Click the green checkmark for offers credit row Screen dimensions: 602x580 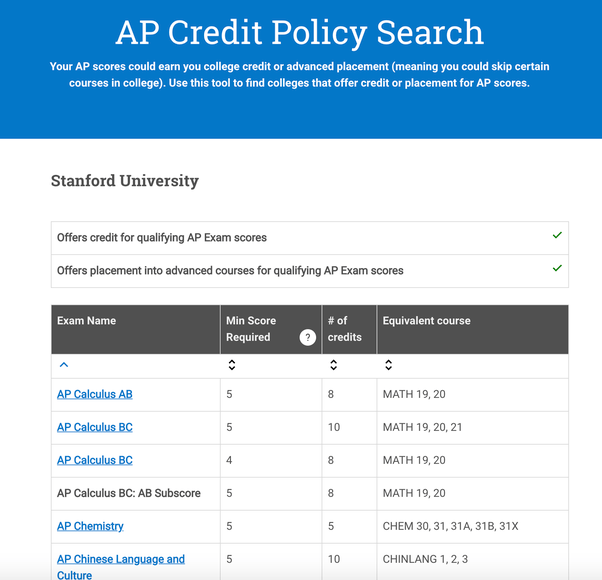[557, 236]
